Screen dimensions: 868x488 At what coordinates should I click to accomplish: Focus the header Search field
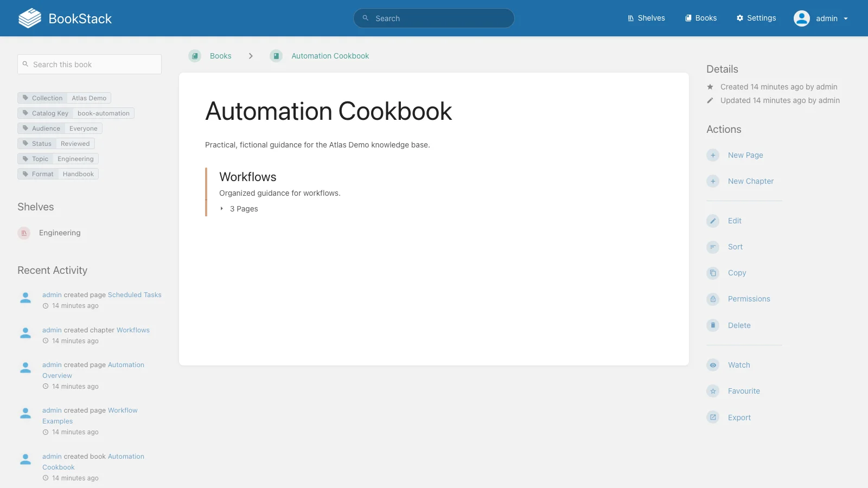434,18
